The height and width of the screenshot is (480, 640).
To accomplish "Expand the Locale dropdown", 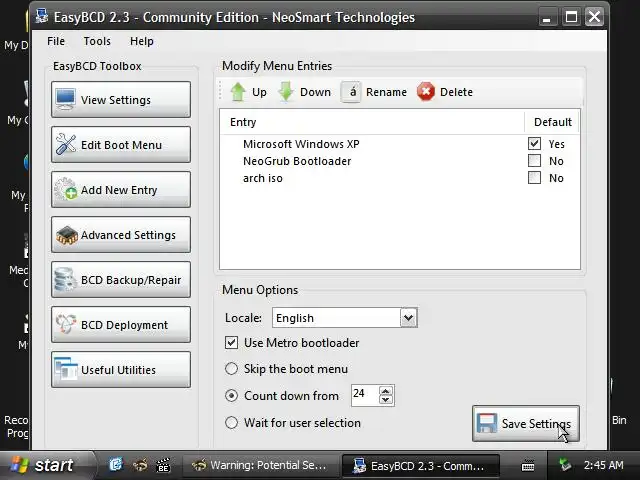I will pos(409,318).
